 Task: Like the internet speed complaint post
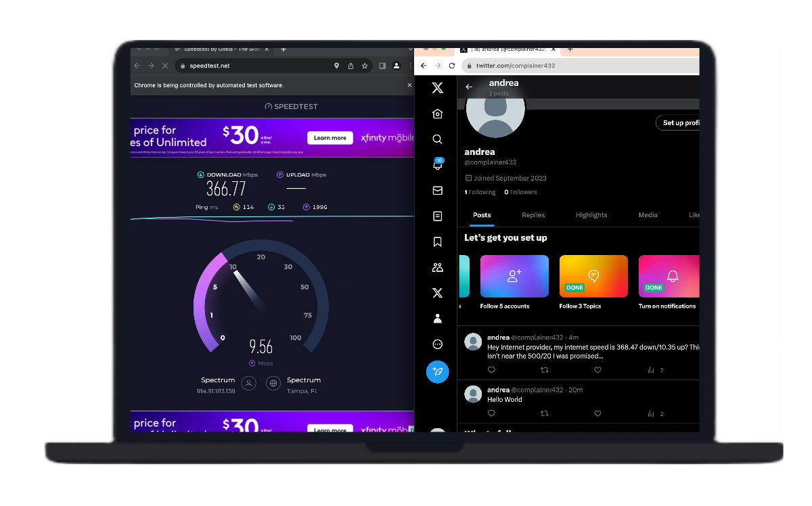click(597, 370)
